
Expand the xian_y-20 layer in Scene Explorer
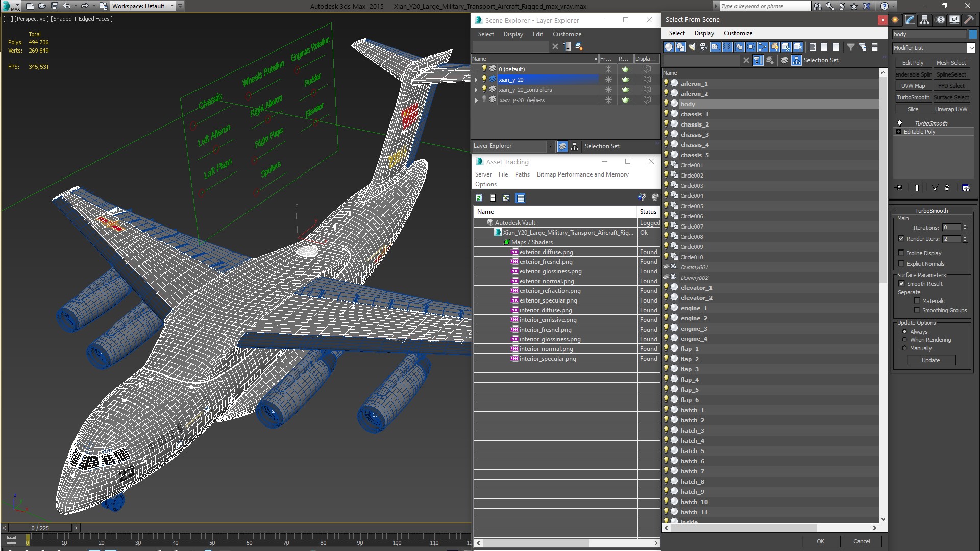point(476,80)
